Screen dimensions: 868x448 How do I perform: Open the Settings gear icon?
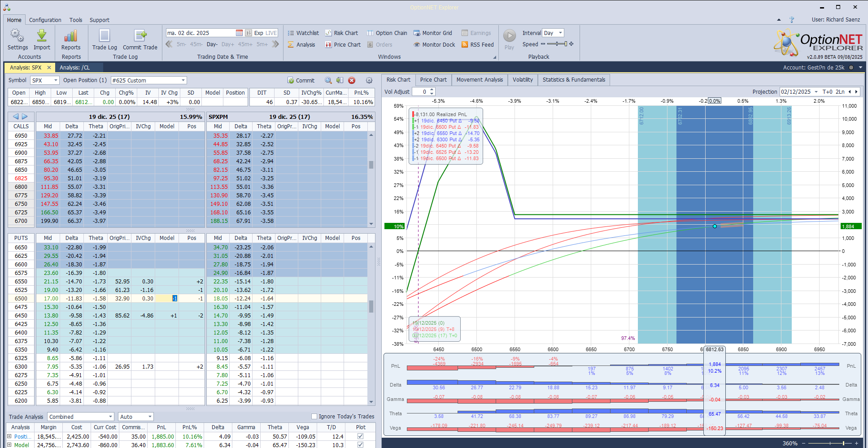tap(17, 36)
